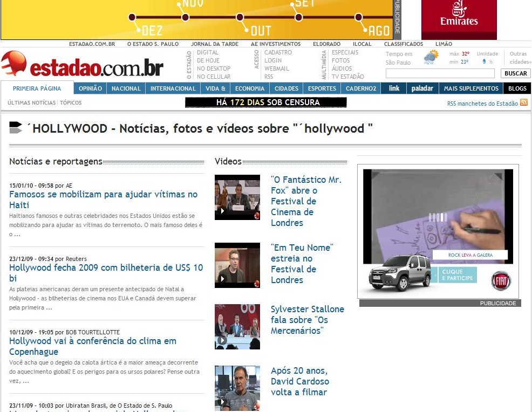Open Após 20 anos David Cardoso title
Screen dimensions: 532x412
pyautogui.click(x=300, y=381)
